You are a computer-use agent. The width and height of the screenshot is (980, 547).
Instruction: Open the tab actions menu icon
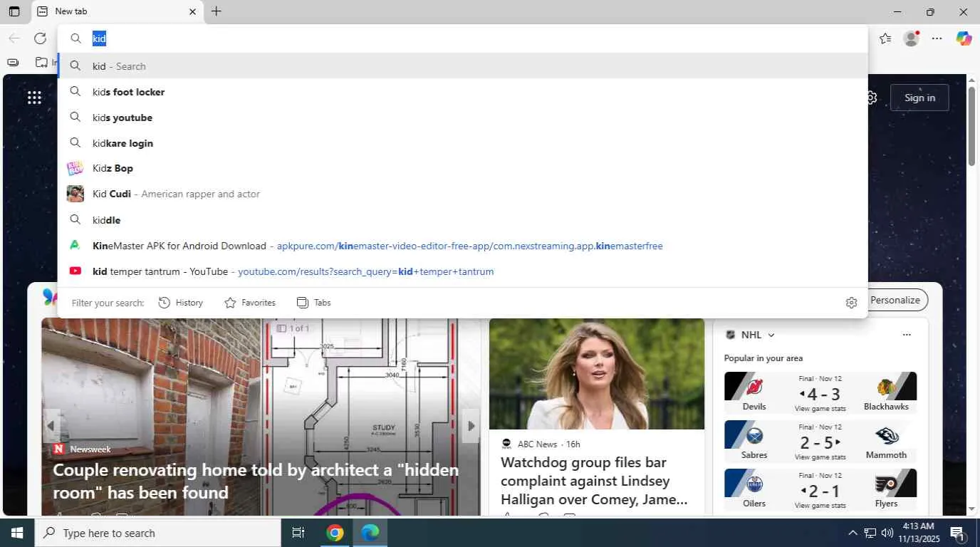(14, 11)
